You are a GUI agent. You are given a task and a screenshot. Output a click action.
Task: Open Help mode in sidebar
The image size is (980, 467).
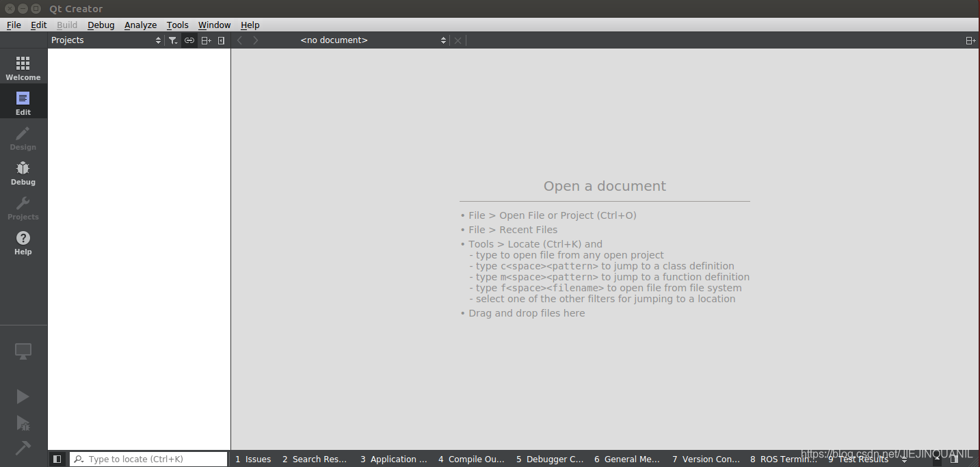pyautogui.click(x=23, y=241)
